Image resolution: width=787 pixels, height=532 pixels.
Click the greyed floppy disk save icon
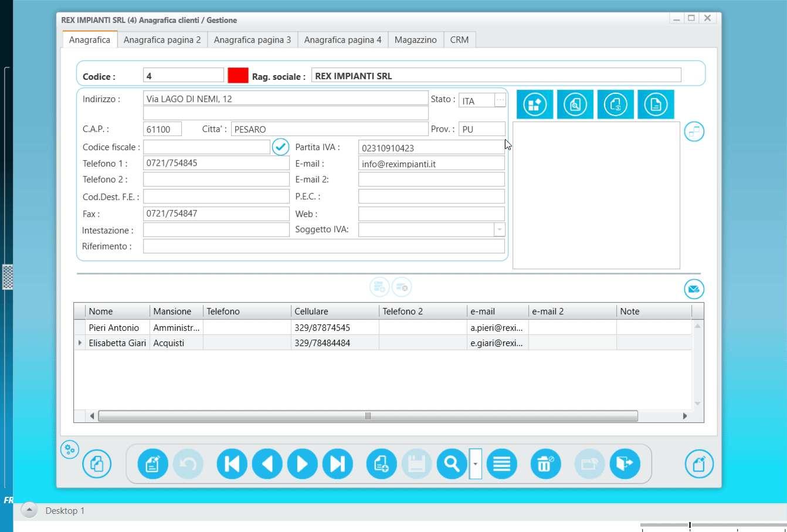coord(417,464)
